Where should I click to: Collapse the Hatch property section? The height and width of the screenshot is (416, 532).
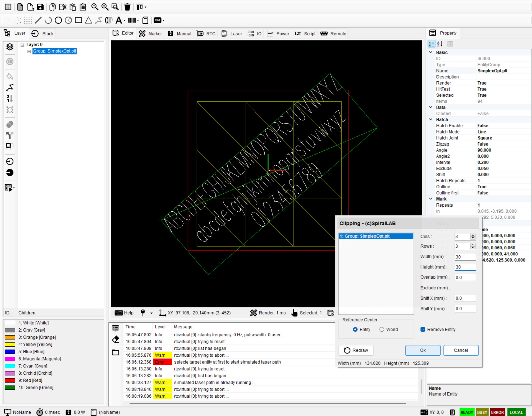click(x=431, y=119)
